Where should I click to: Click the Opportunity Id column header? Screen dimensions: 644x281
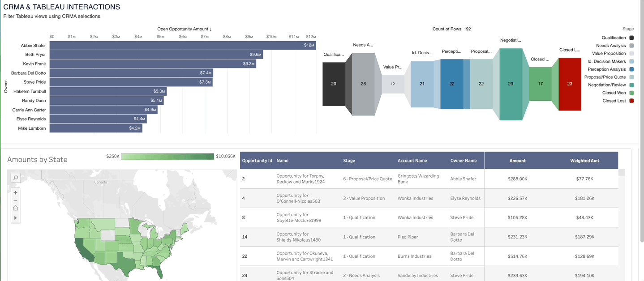[x=257, y=161]
